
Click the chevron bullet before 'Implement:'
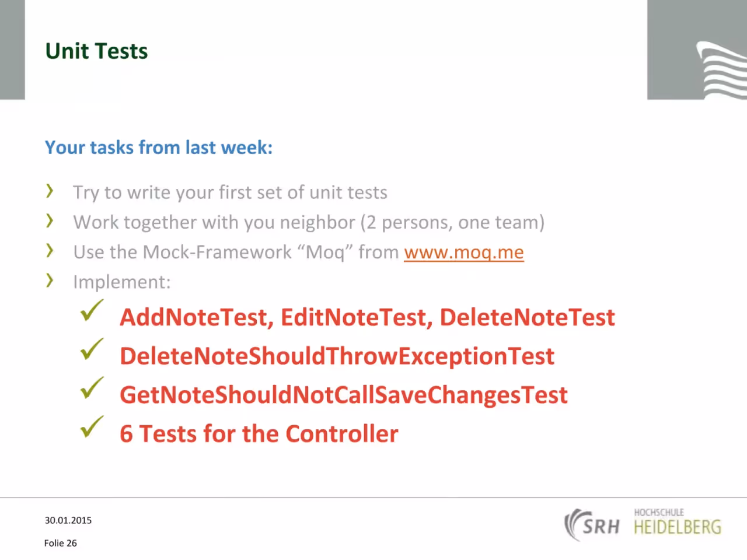coord(50,280)
